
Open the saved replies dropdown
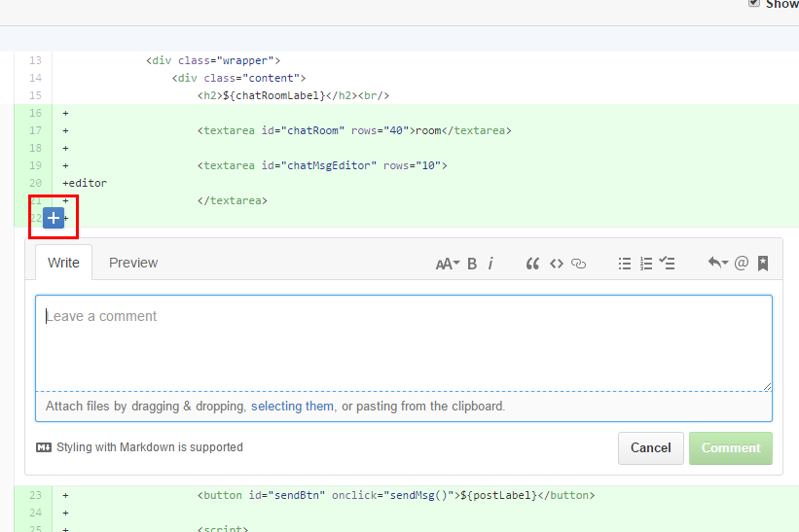click(x=717, y=264)
